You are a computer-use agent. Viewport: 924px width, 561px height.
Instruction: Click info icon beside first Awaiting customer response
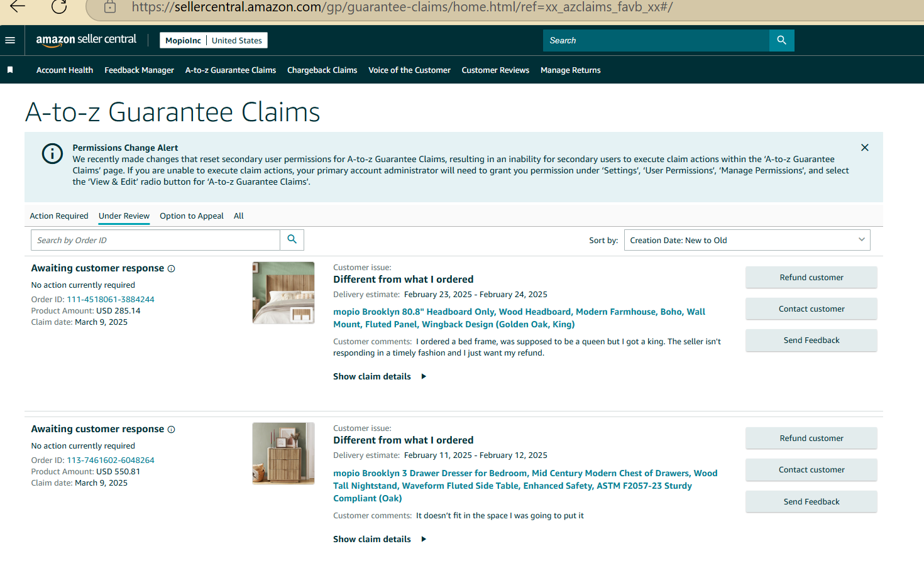pyautogui.click(x=171, y=269)
